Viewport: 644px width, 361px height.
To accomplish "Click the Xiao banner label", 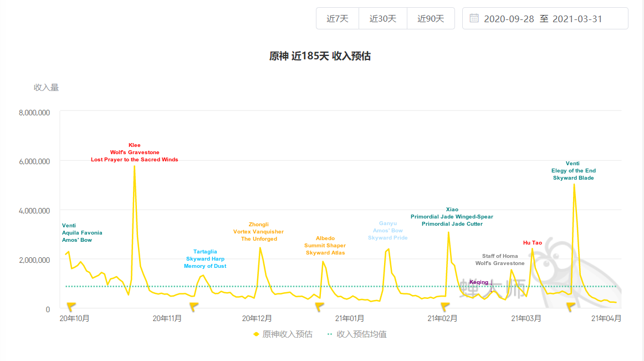I will [x=452, y=210].
